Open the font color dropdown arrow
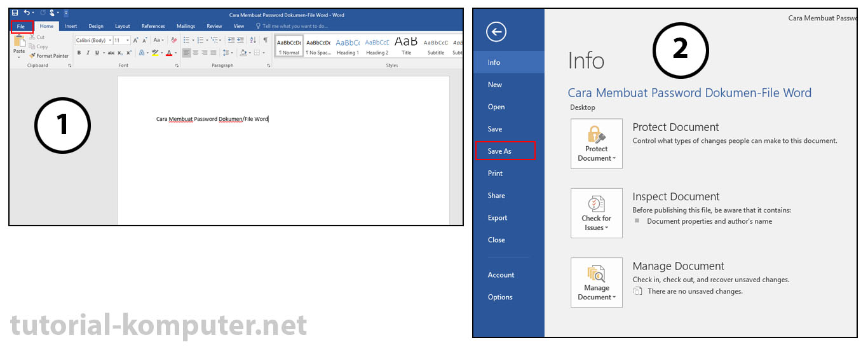Image resolution: width=868 pixels, height=347 pixels. click(176, 53)
